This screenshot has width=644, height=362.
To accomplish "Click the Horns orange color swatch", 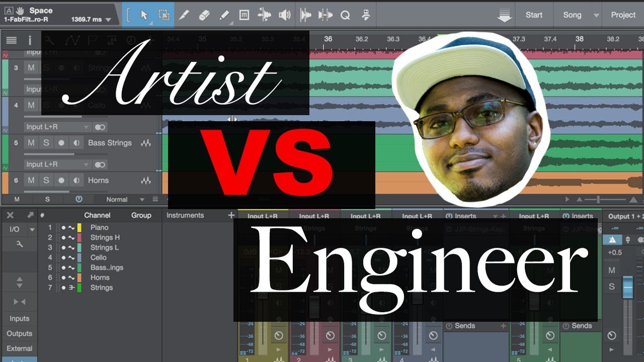I will click(x=79, y=278).
